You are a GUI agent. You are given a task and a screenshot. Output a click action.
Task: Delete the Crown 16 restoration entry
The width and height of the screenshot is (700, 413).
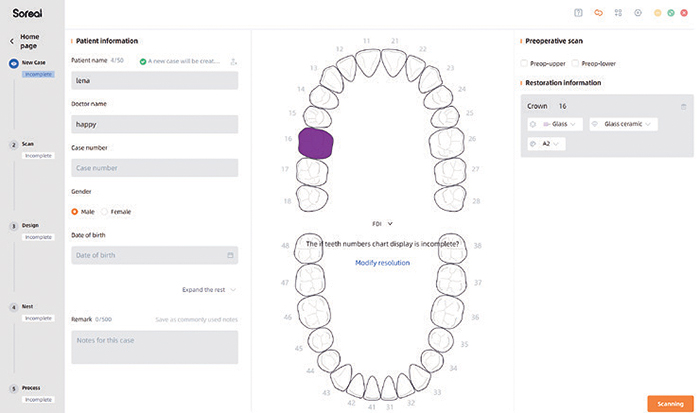(x=683, y=106)
